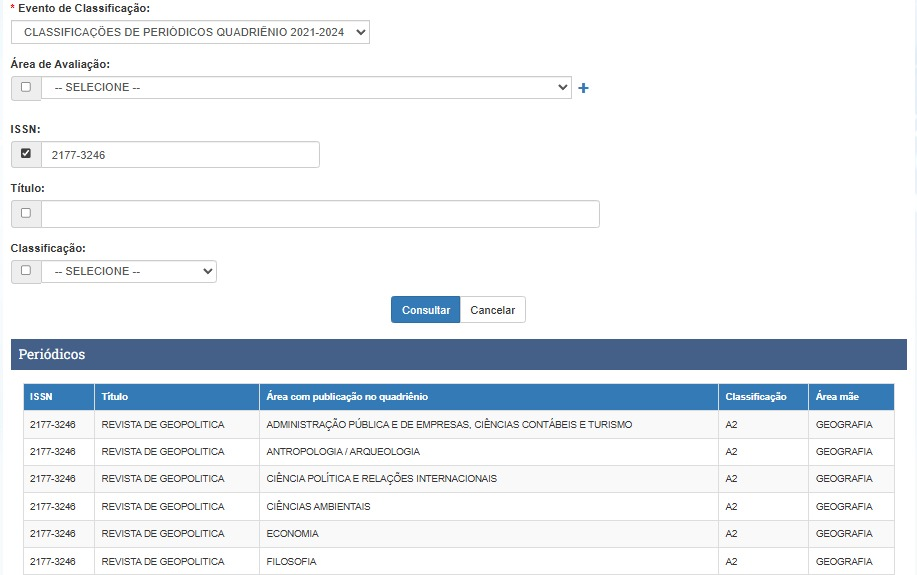Image resolution: width=917 pixels, height=575 pixels.
Task: Toggle the Área de Avaliação checkbox
Action: pyautogui.click(x=26, y=88)
